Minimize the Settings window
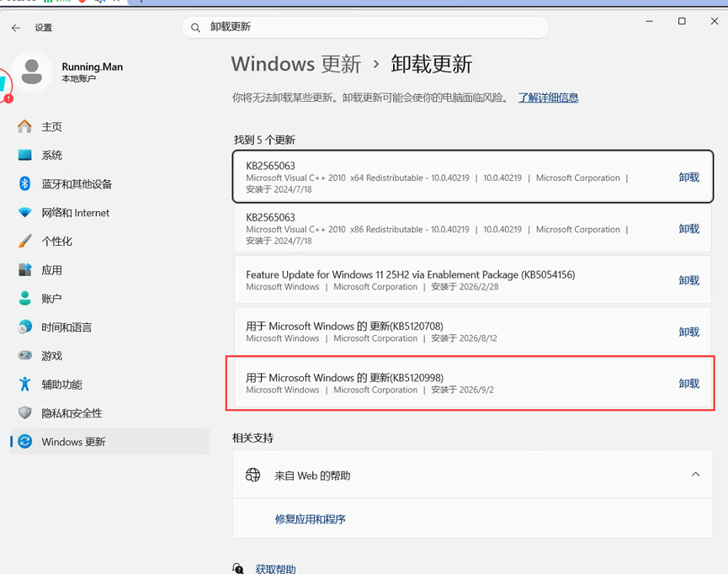Viewport: 728px width, 574px height. [649, 21]
